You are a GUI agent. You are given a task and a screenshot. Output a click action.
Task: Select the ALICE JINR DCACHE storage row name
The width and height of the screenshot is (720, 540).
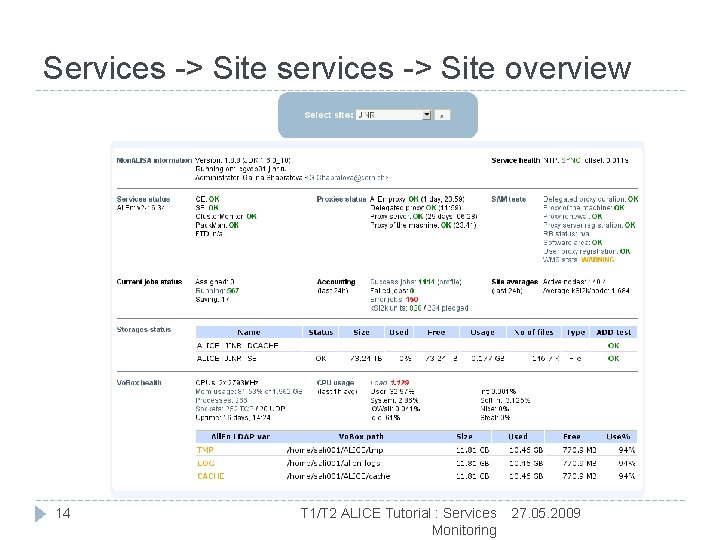[x=237, y=345]
